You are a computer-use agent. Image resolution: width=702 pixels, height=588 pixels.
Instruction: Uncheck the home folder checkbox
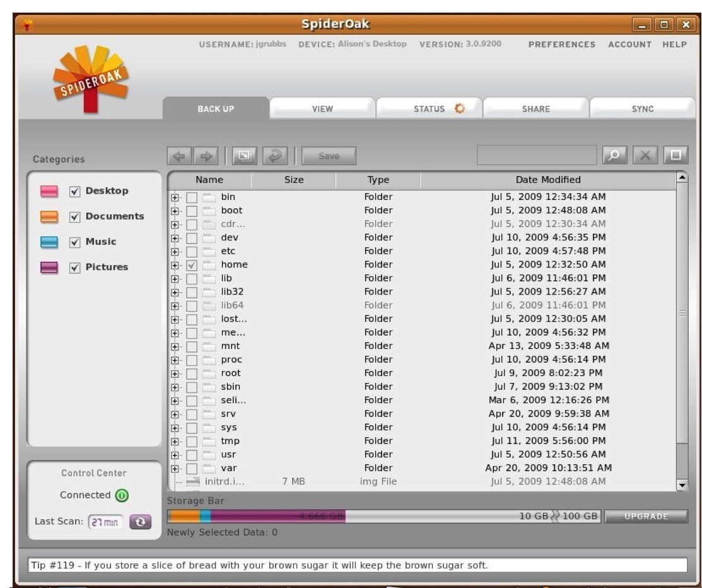click(192, 265)
